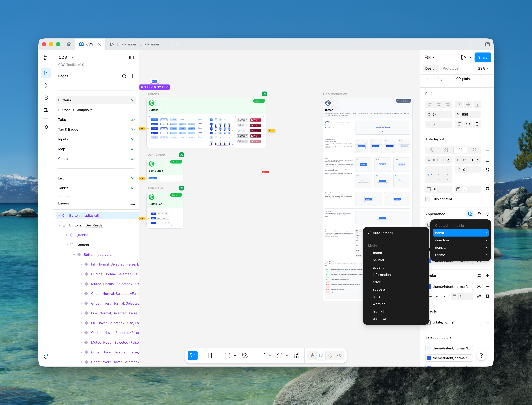Align selection to the bottom
The image size is (532, 405).
477,105
